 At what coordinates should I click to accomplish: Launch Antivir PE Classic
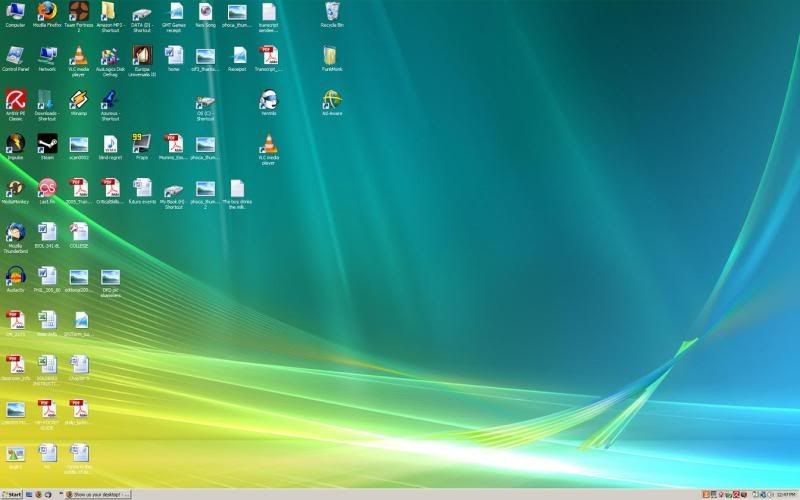click(15, 105)
